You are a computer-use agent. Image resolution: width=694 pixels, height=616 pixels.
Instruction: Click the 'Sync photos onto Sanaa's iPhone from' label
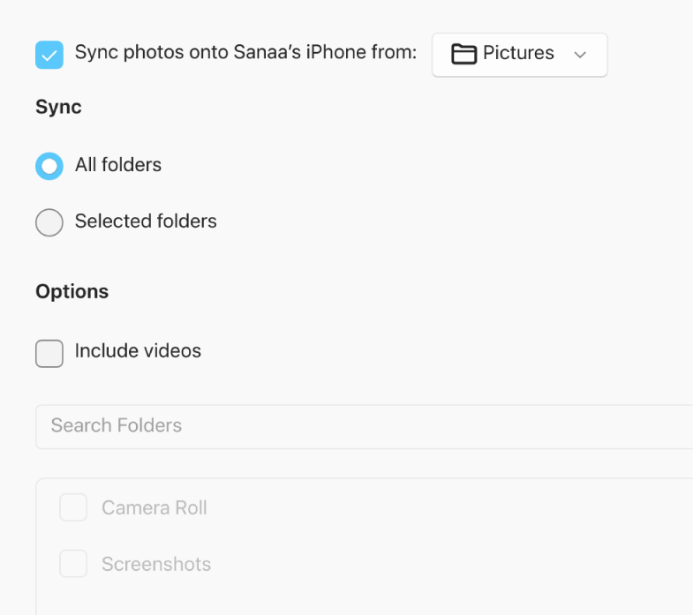tap(245, 53)
